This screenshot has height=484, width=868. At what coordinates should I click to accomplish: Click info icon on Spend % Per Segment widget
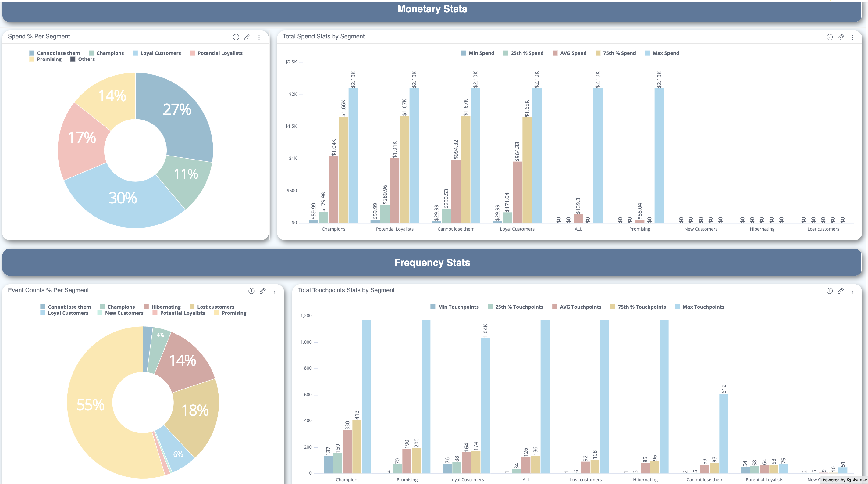[x=236, y=37]
